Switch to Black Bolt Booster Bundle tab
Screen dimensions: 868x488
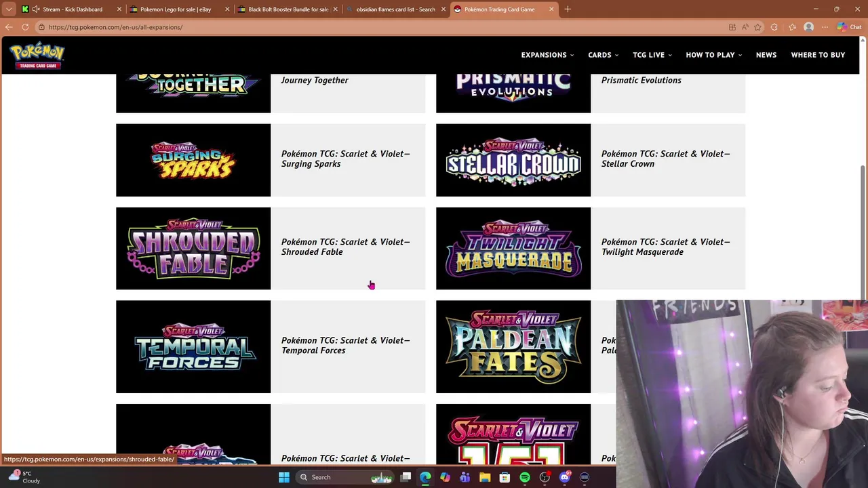pyautogui.click(x=288, y=9)
